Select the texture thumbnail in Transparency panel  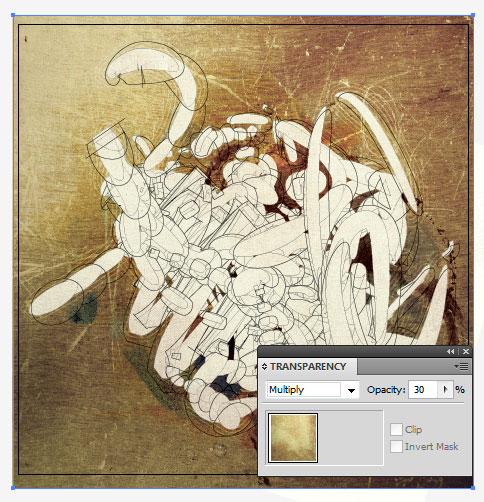[293, 438]
